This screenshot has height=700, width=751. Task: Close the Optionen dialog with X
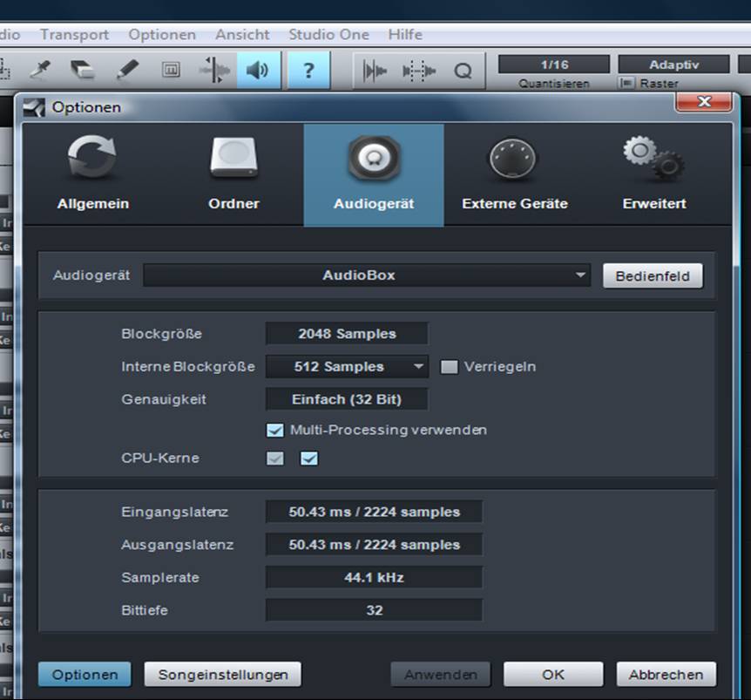704,102
